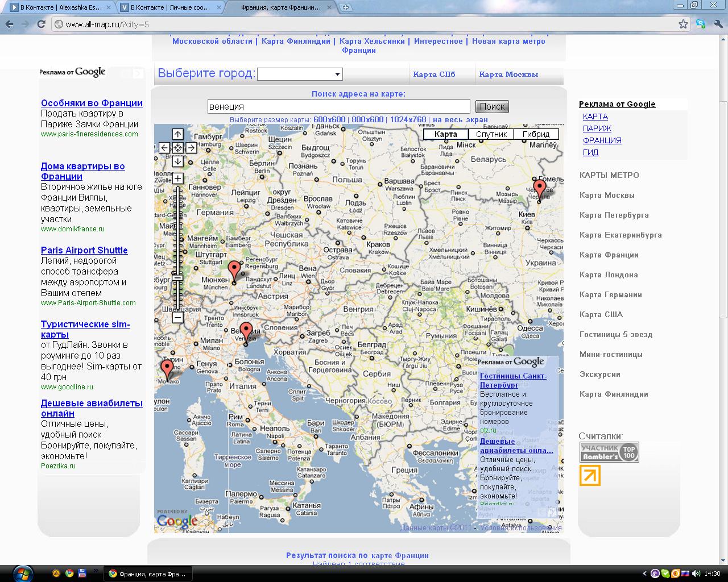The image size is (728, 582).
Task: Open a new tab with plus button
Action: pyautogui.click(x=346, y=7)
